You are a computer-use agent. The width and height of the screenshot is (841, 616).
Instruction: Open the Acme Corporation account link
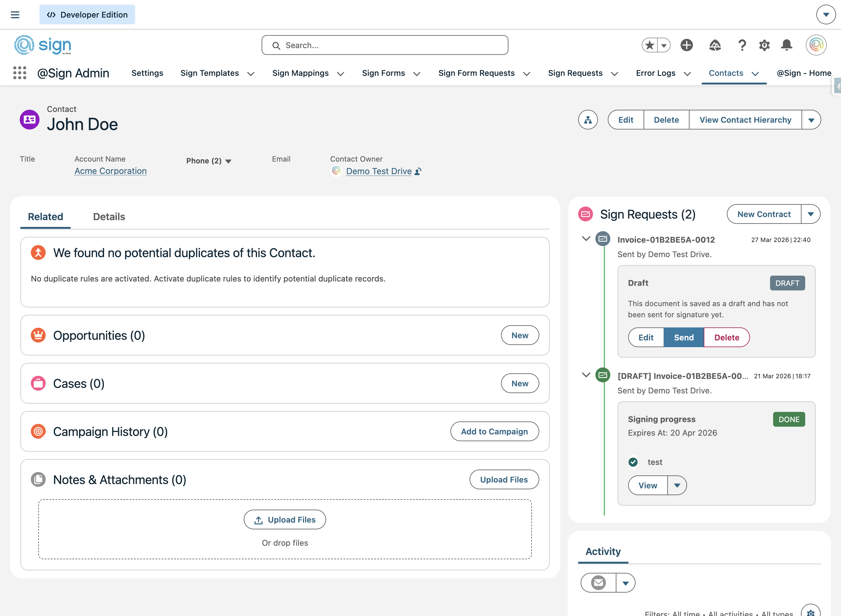[110, 171]
